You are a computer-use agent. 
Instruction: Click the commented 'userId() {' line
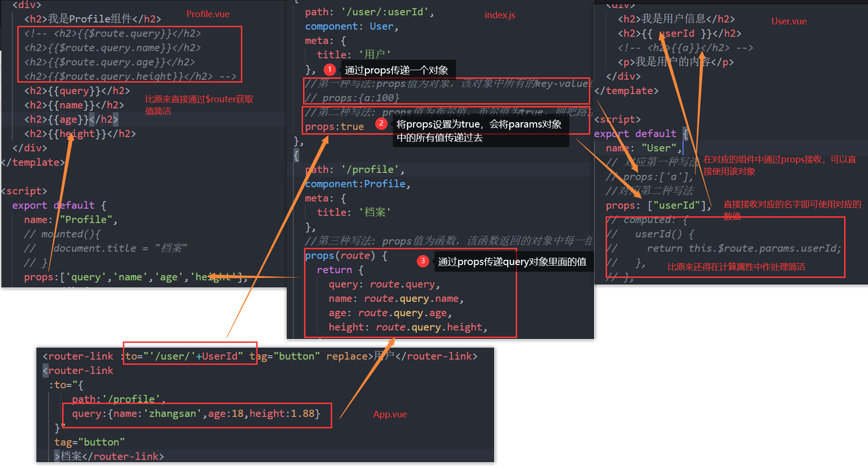pyautogui.click(x=650, y=234)
